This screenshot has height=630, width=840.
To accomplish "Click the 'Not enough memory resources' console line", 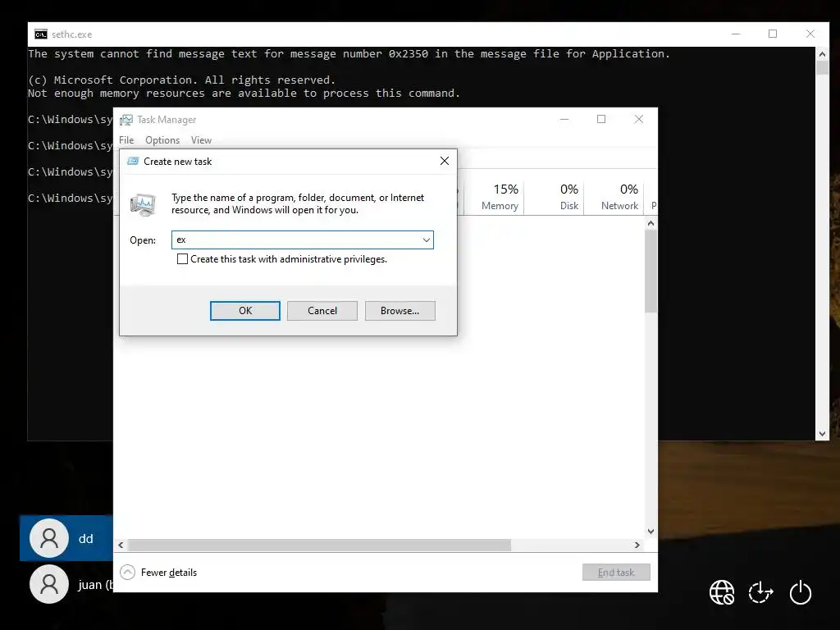I will (x=244, y=94).
